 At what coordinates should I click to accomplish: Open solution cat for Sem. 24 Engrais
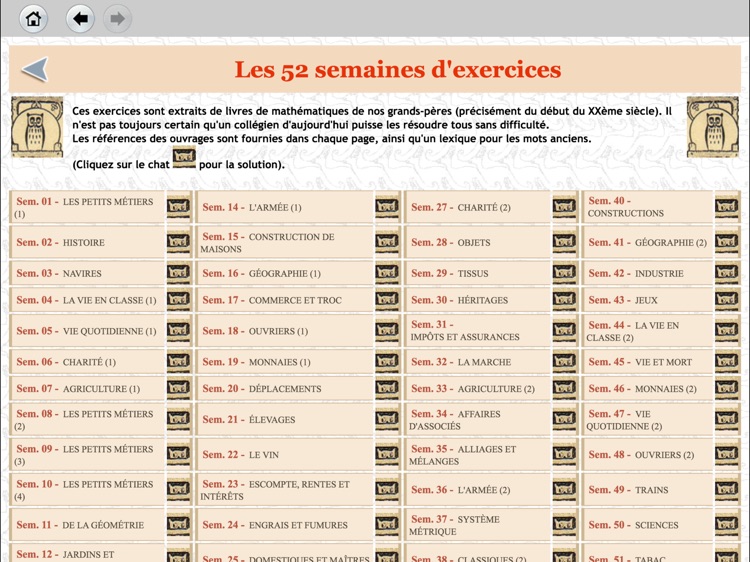(x=387, y=525)
